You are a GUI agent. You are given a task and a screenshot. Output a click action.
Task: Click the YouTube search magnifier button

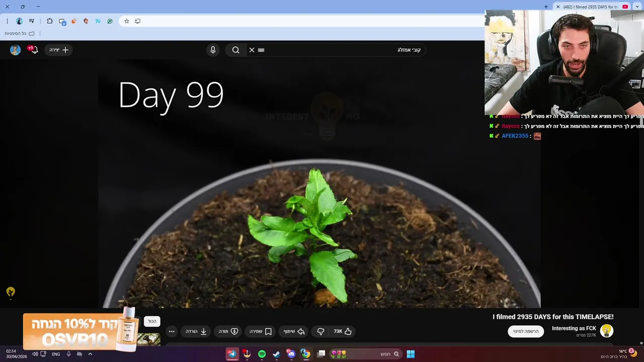point(235,50)
